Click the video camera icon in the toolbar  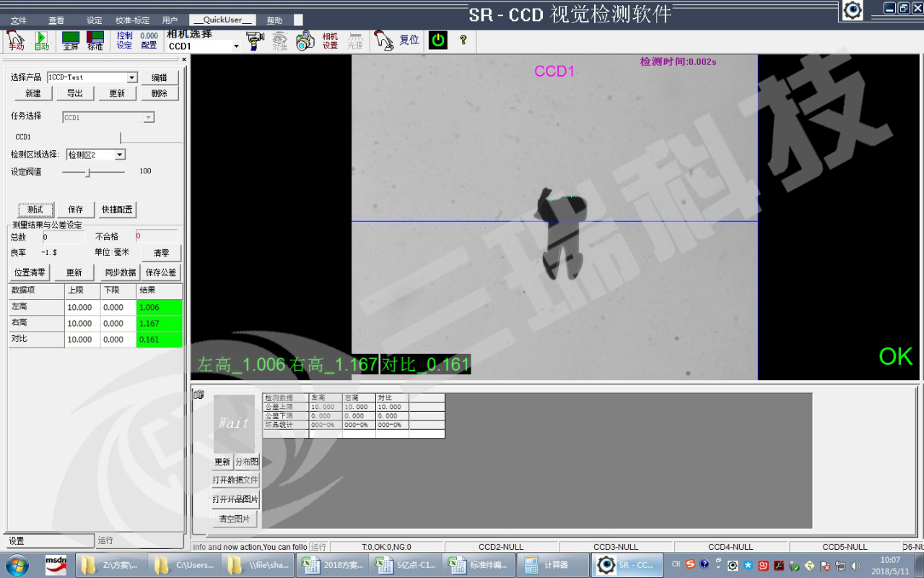(256, 40)
